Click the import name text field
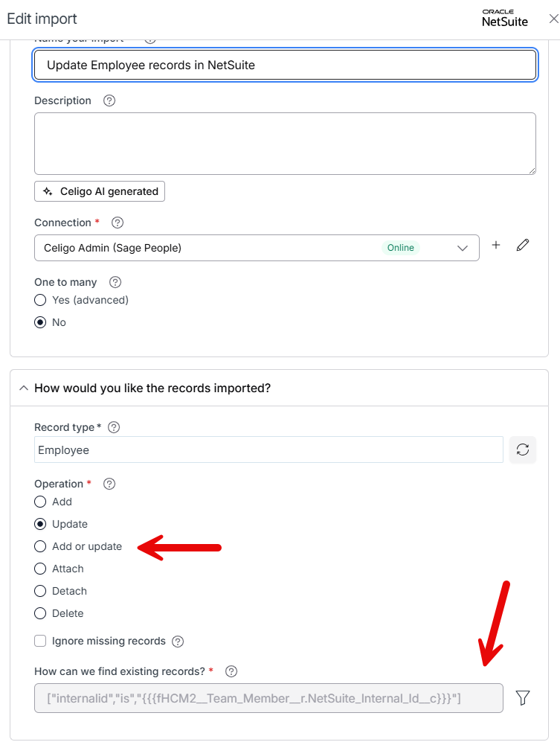The height and width of the screenshot is (742, 560). pos(285,65)
